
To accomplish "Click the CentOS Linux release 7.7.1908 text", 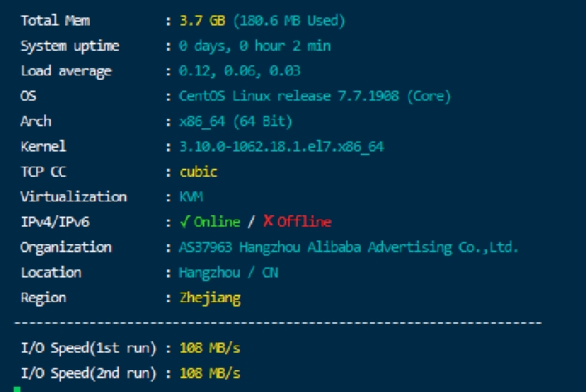I will coord(314,96).
